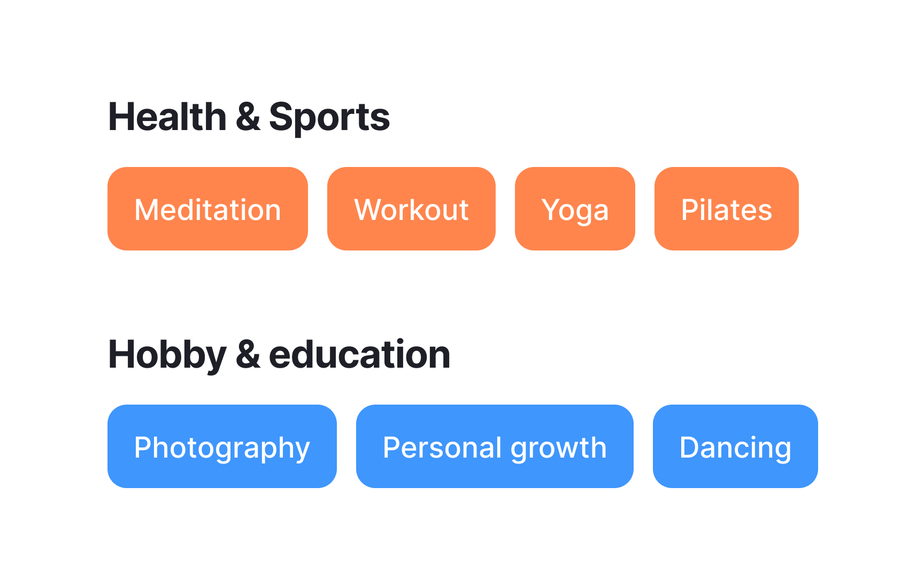Click the word Health in the first heading

click(x=167, y=117)
